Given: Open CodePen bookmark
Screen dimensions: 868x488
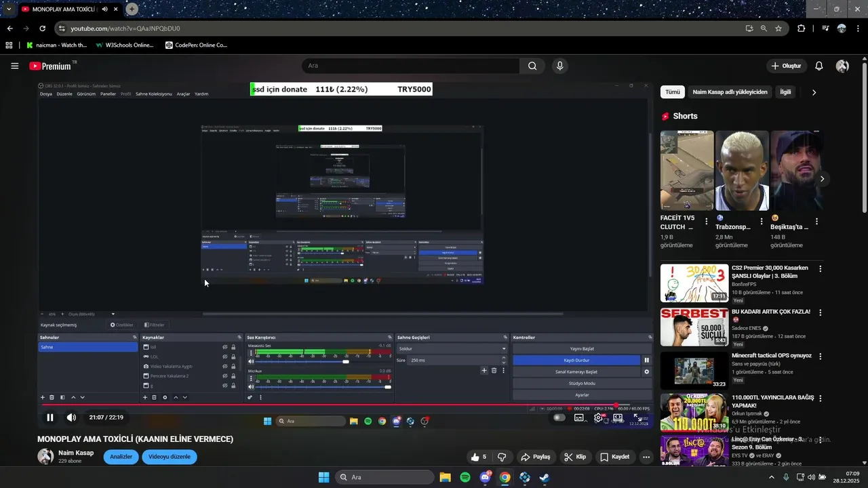Looking at the screenshot, I should 196,45.
